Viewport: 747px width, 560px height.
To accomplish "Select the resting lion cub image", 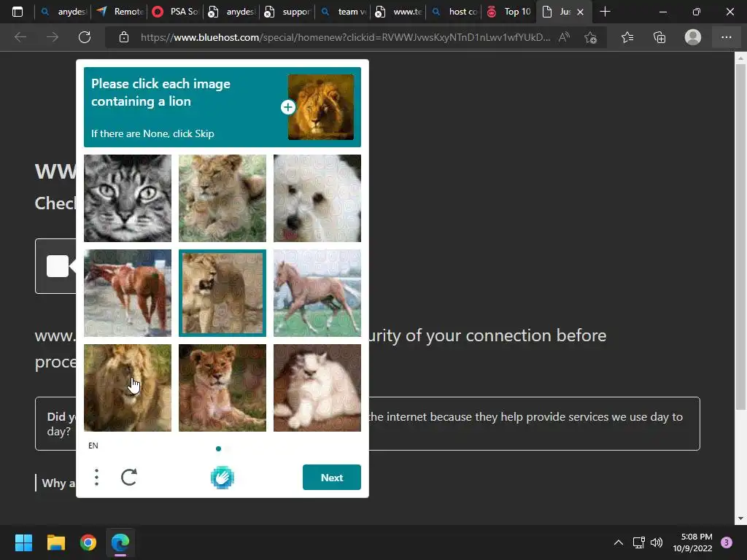I will (222, 388).
